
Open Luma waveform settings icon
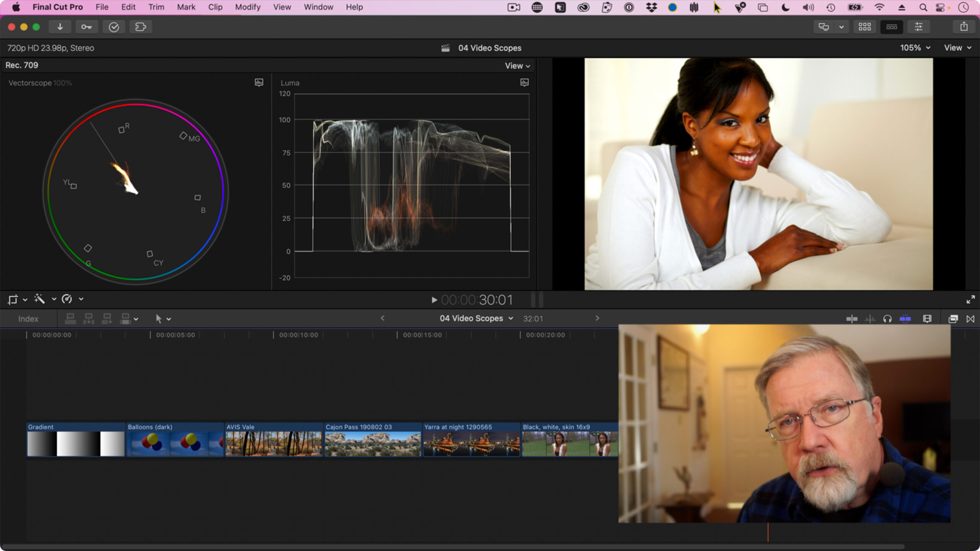[x=524, y=83]
